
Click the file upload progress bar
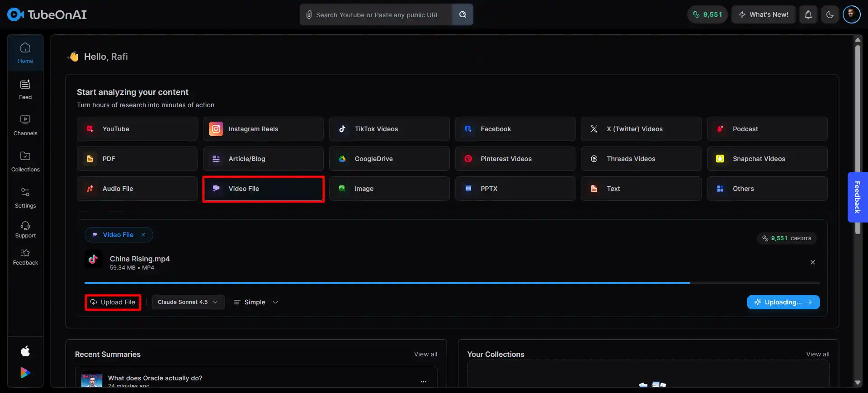(x=452, y=283)
